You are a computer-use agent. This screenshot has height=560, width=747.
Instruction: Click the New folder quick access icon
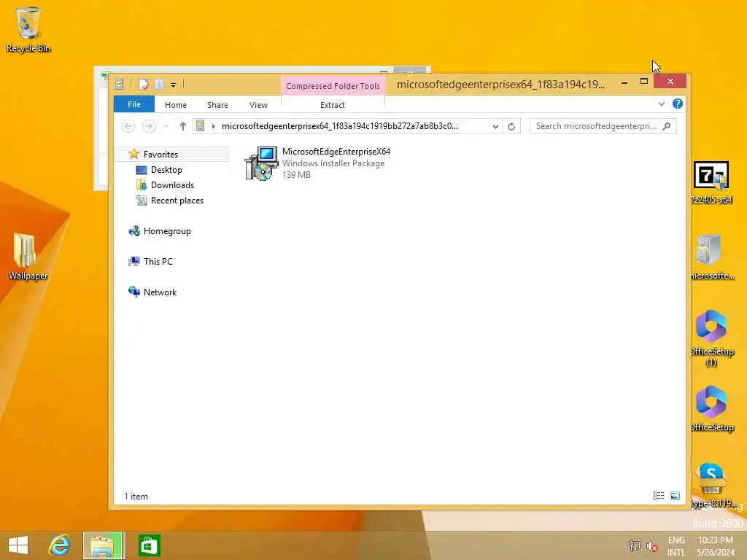point(159,85)
